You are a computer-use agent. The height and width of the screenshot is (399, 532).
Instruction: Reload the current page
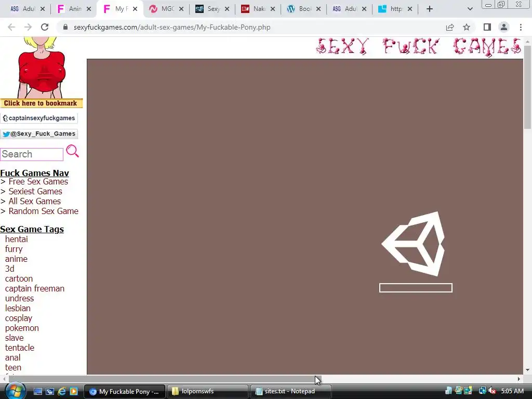(45, 27)
